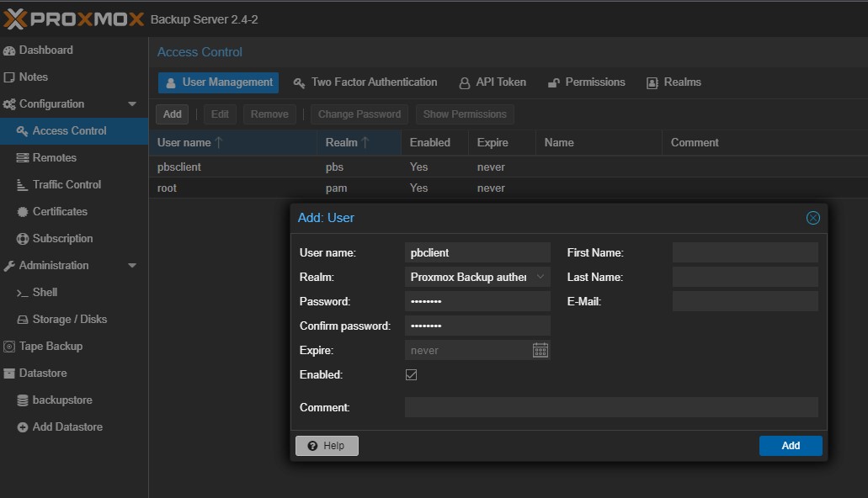This screenshot has width=868, height=498.
Task: Switch to Two Factor Authentication tab
Action: pyautogui.click(x=365, y=82)
